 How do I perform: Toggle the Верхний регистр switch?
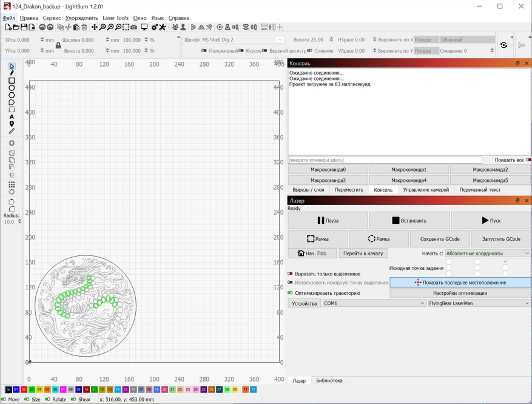click(x=264, y=50)
